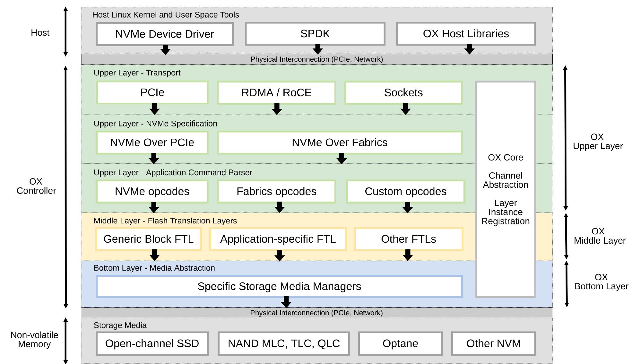Click the arrow below NVMe Over Fabrics
This screenshot has height=364, width=632.
point(342,158)
